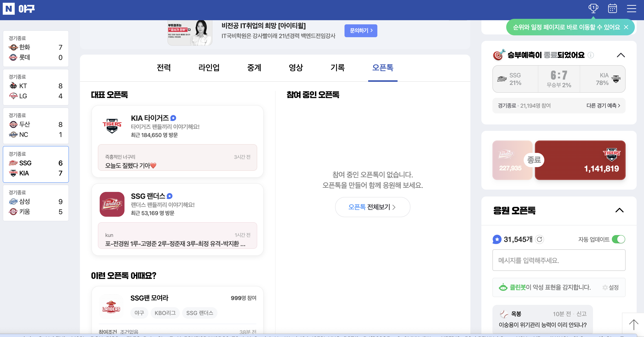
Task: Collapse the 승부예측 panel
Action: [x=621, y=55]
